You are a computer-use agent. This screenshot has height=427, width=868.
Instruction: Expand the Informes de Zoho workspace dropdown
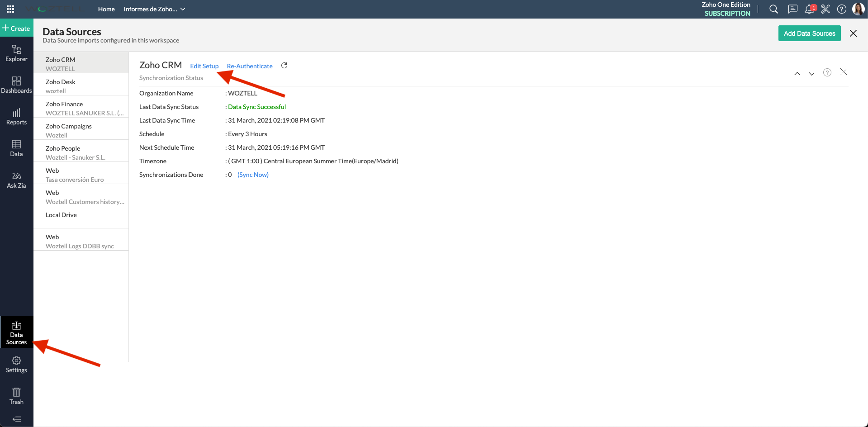[155, 9]
